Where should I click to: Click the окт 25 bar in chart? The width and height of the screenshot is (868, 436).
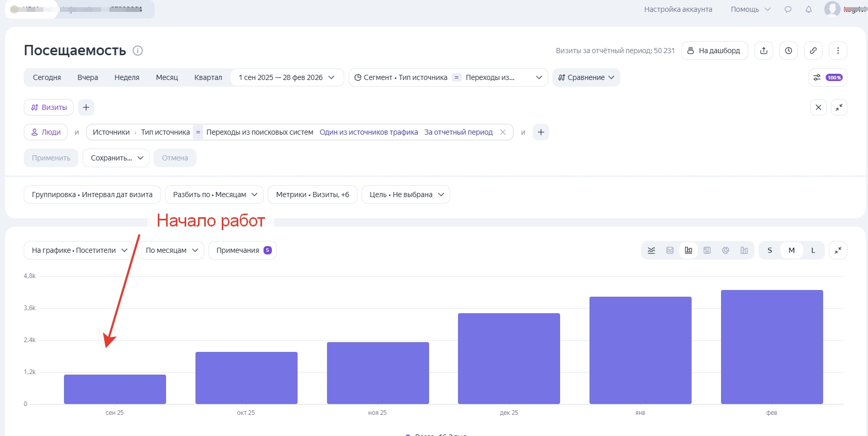(x=247, y=378)
